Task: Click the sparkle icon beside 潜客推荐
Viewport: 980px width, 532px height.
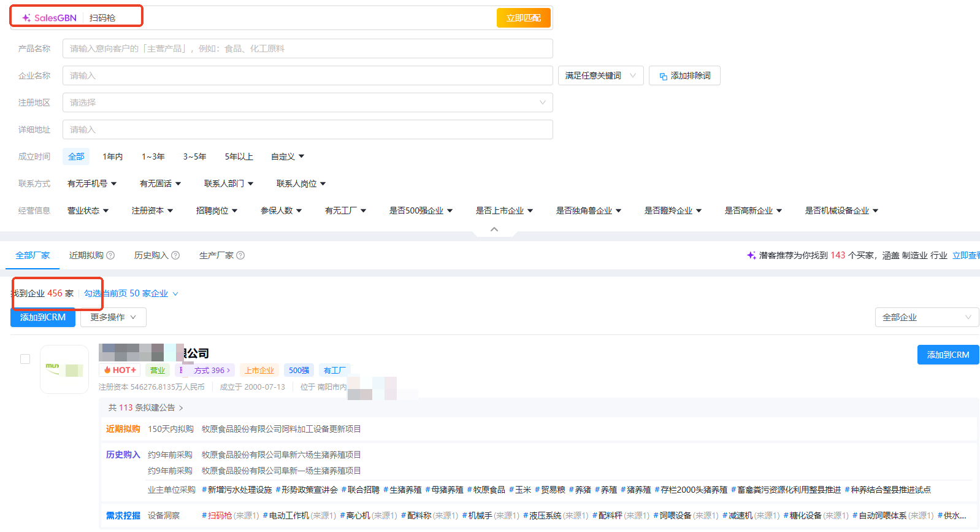Action: (751, 255)
